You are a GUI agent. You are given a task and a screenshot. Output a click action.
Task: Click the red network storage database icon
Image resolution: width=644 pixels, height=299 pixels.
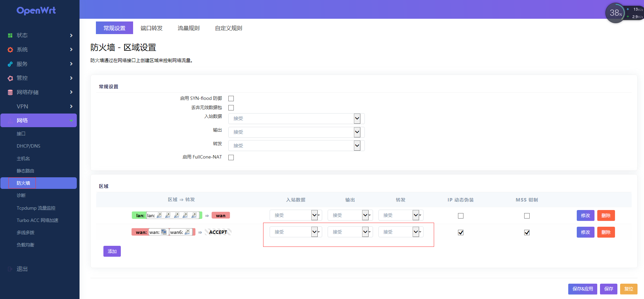pyautogui.click(x=10, y=92)
